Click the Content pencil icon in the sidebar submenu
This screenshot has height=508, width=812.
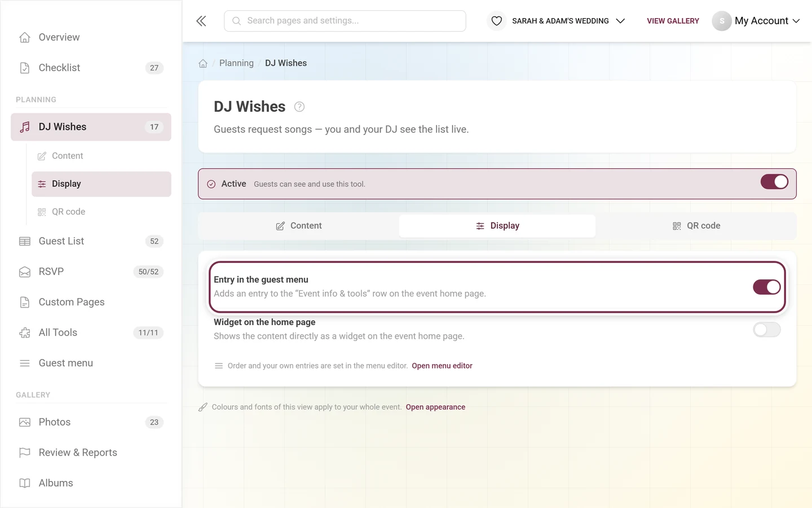[x=42, y=156]
